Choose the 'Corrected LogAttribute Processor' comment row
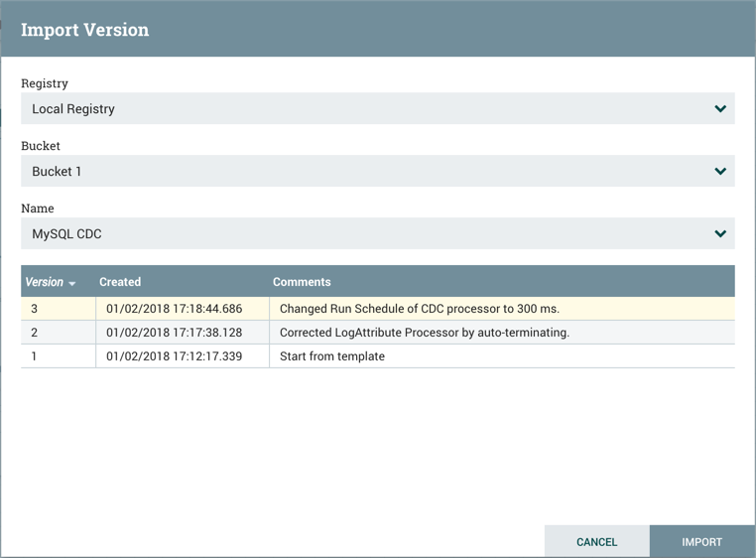This screenshot has height=558, width=756. pyautogui.click(x=425, y=333)
